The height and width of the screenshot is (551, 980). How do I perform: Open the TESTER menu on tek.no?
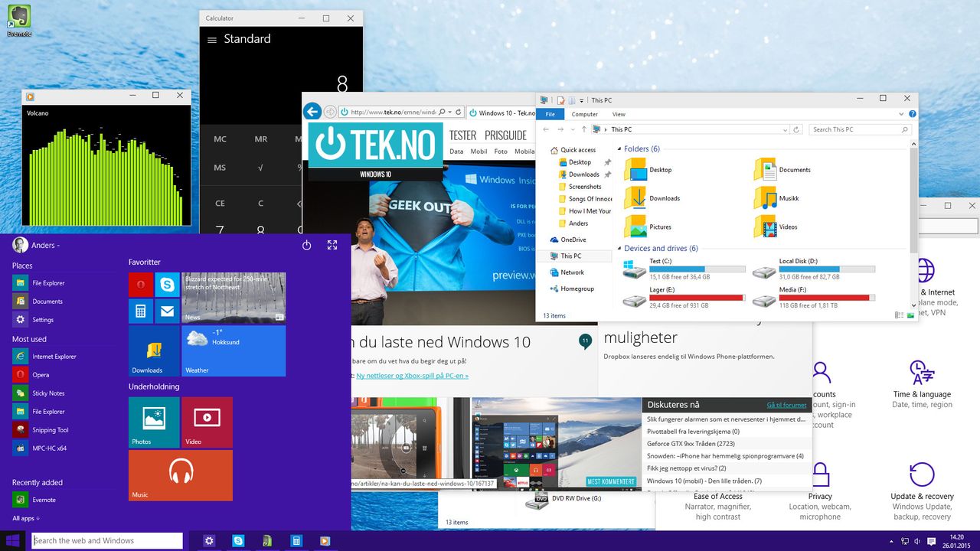tap(462, 135)
